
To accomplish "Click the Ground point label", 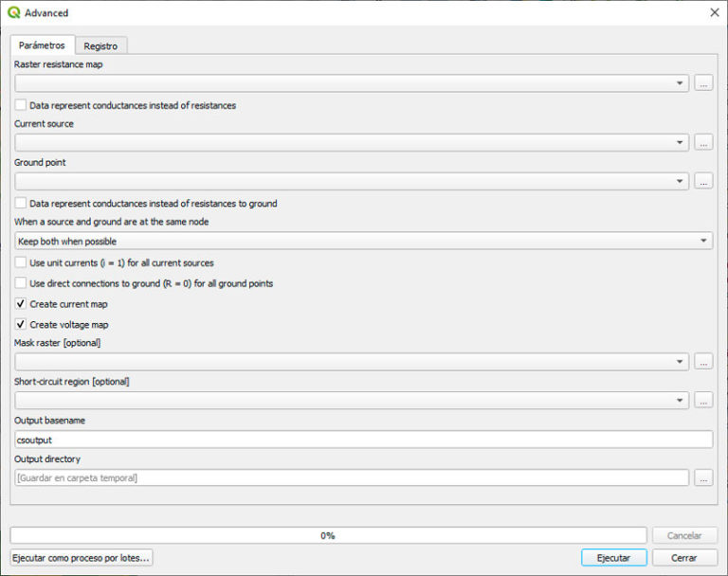I will click(40, 162).
